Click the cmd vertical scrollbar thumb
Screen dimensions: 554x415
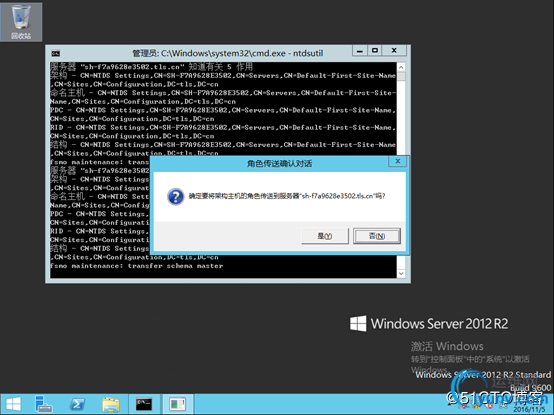[401, 76]
